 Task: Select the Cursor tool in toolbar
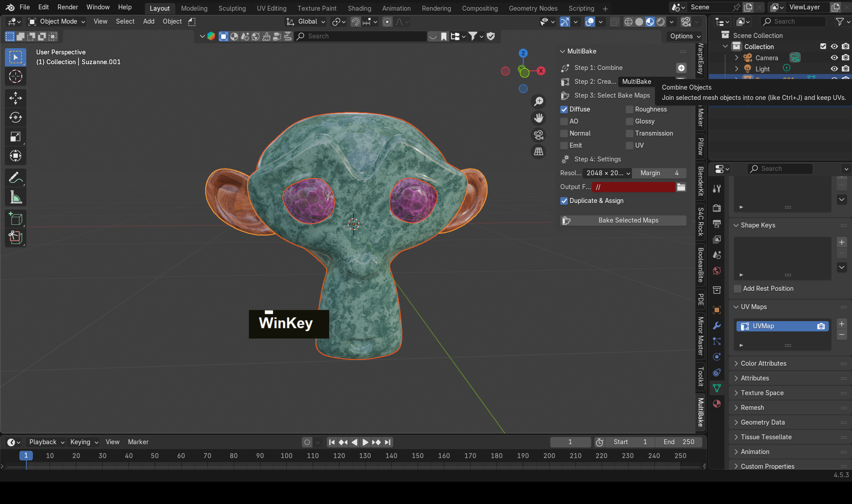(x=16, y=77)
